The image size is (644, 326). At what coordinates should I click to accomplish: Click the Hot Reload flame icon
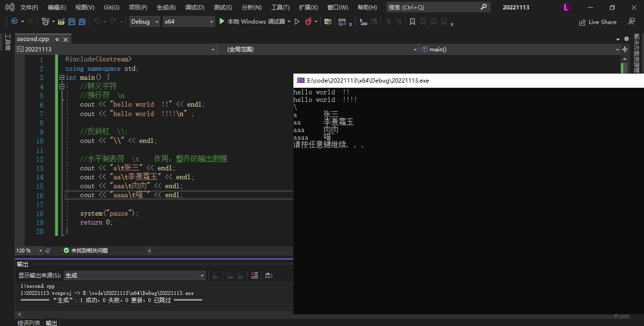click(309, 22)
